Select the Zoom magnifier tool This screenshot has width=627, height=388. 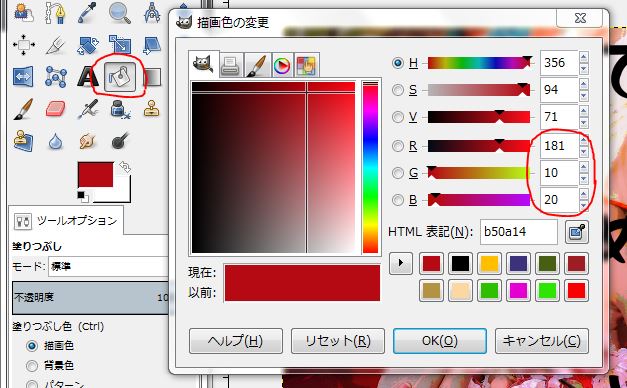(120, 13)
